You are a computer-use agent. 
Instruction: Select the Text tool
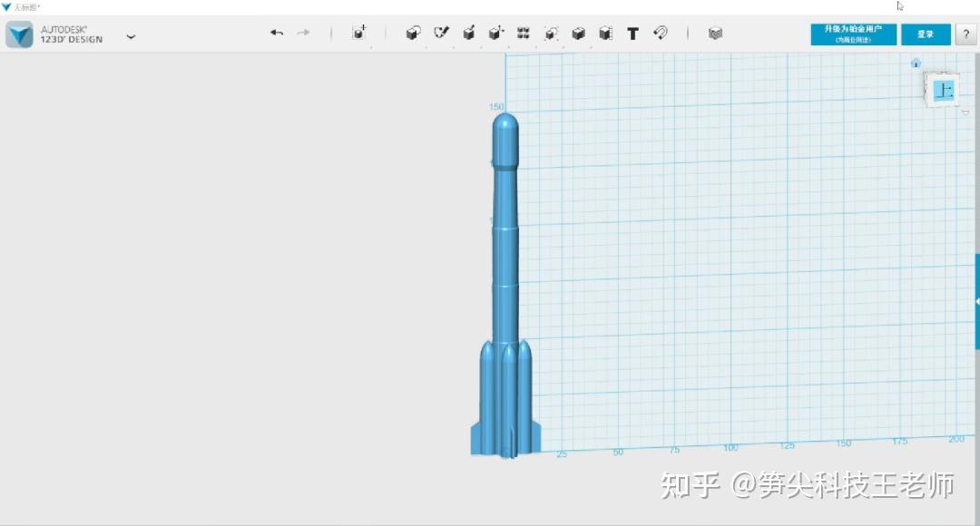(x=632, y=34)
